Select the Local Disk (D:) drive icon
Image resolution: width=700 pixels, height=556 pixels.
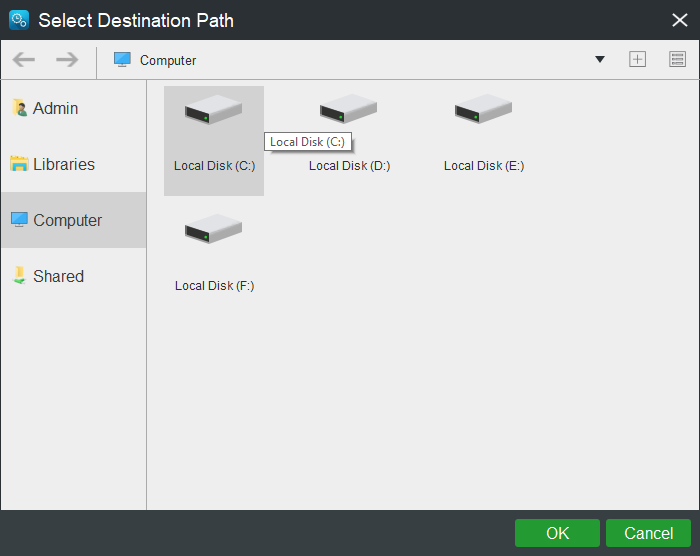tap(348, 110)
